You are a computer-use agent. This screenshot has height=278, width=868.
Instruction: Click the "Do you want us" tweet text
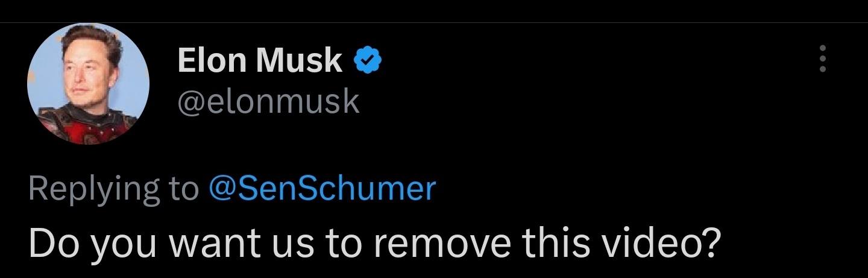(x=374, y=241)
